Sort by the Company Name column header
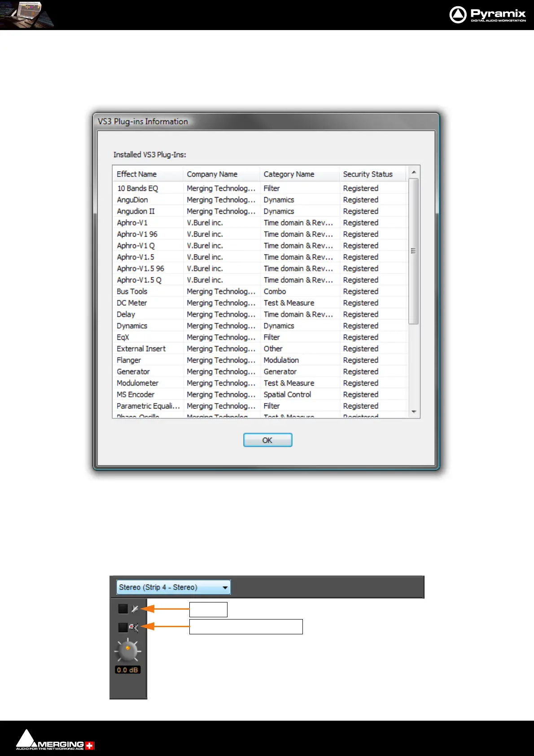Image resolution: width=534 pixels, height=756 pixels. click(222, 174)
